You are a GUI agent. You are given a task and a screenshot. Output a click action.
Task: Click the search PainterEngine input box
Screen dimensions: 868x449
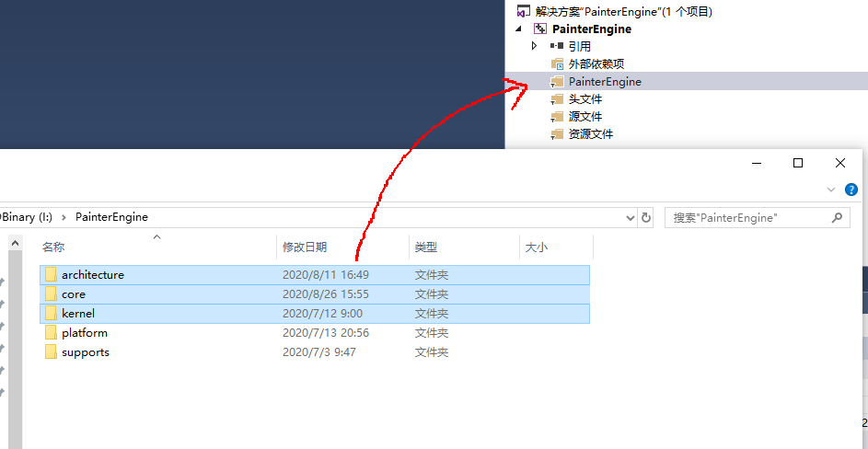758,217
